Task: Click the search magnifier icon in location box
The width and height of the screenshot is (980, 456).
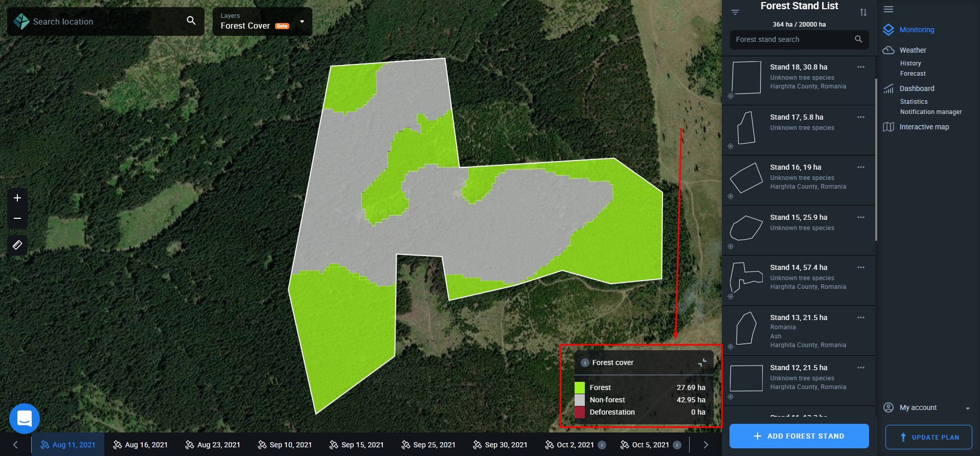Action: (191, 20)
